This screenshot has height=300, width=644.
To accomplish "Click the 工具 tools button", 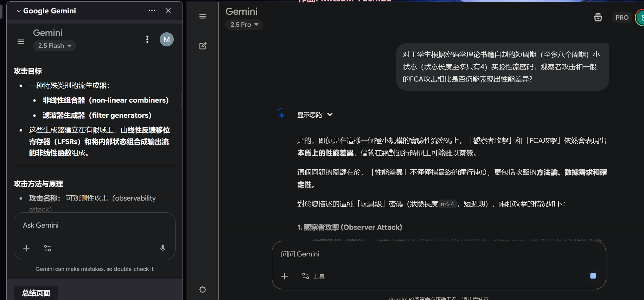I will 314,276.
